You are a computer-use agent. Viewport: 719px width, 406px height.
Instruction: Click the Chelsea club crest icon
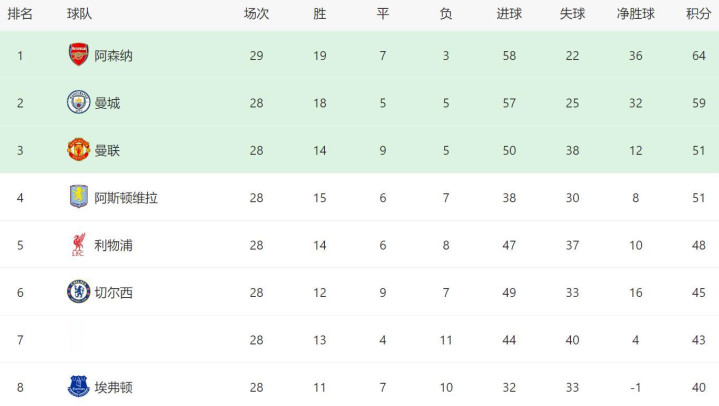78,292
